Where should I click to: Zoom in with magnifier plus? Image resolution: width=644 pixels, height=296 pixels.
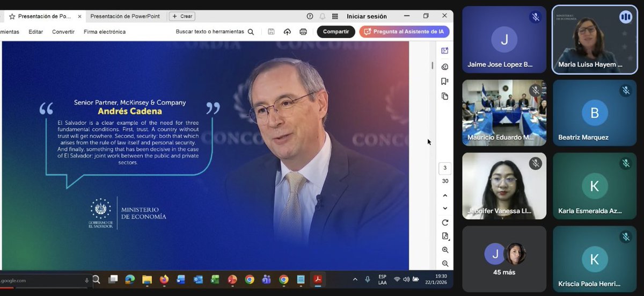[x=445, y=250]
